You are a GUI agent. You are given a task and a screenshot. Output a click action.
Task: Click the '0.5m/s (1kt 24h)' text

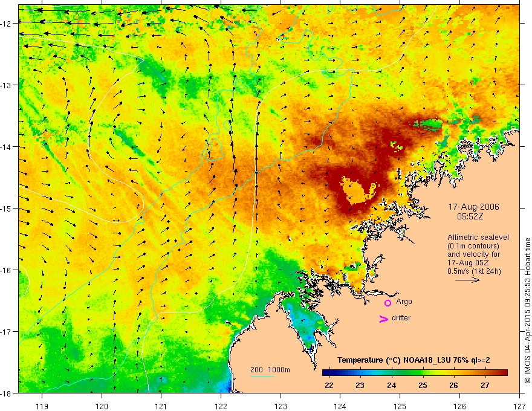pos(474,271)
